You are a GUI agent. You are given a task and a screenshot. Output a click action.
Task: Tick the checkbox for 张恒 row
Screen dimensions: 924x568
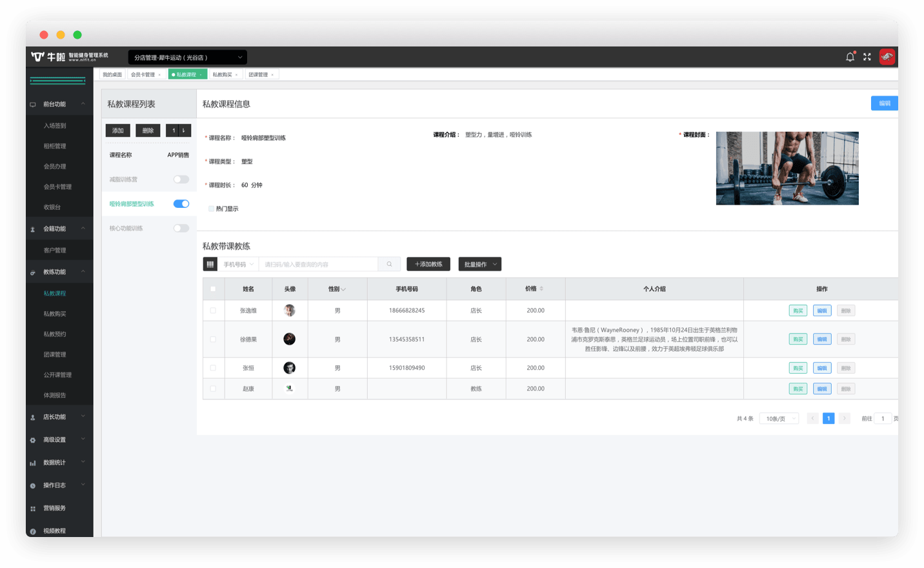pos(213,368)
